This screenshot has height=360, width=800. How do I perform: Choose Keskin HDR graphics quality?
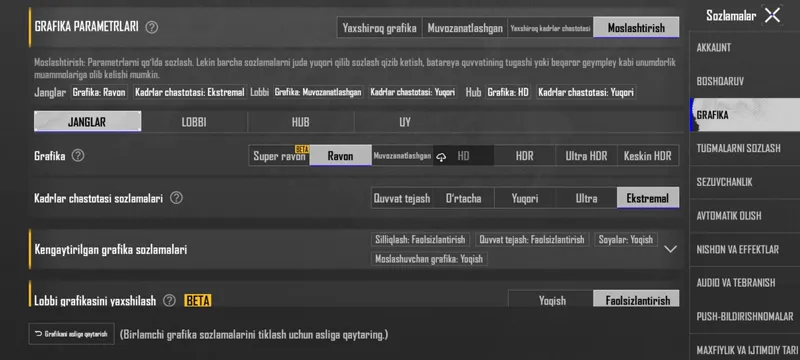coord(648,156)
